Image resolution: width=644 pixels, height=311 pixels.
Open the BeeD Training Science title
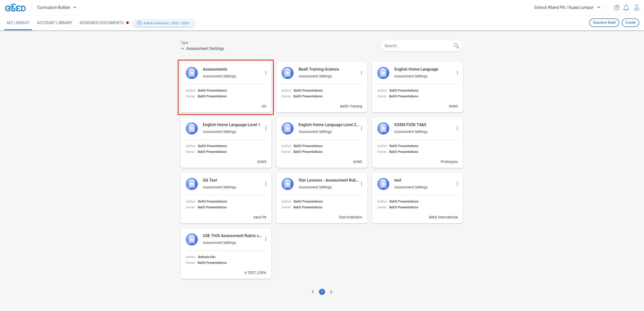tap(318, 69)
